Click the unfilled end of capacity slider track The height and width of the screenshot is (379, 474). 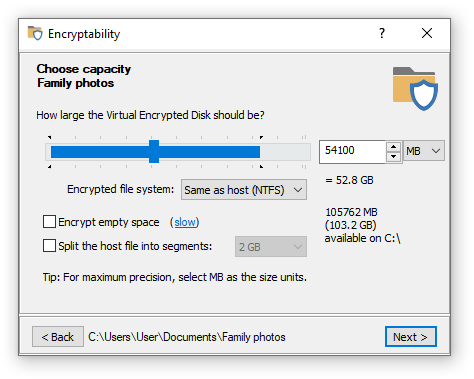(x=285, y=152)
